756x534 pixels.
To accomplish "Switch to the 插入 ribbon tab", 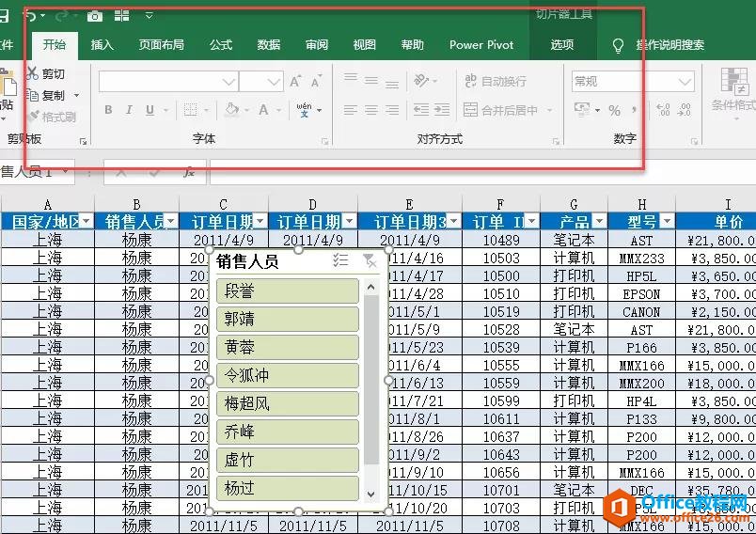I will coord(102,45).
